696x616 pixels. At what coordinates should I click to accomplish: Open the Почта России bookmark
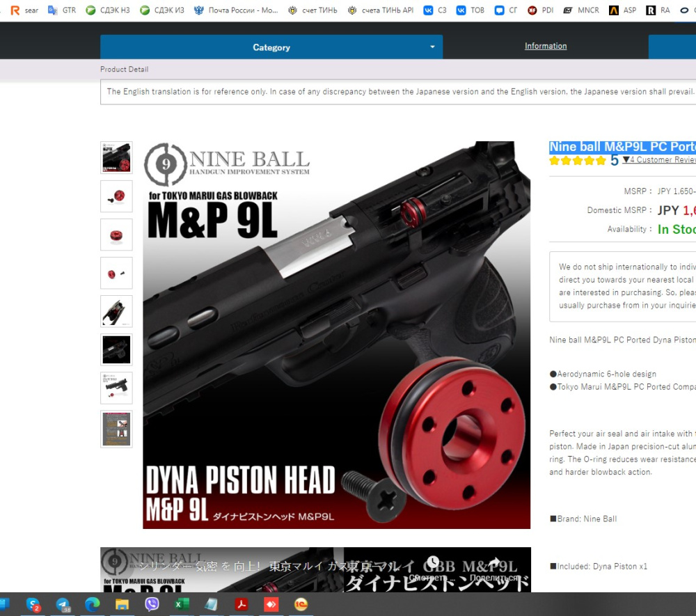coord(236,10)
